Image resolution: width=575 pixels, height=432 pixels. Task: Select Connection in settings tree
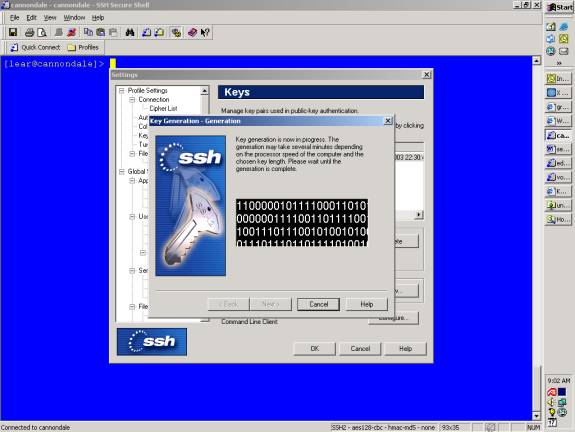(154, 100)
